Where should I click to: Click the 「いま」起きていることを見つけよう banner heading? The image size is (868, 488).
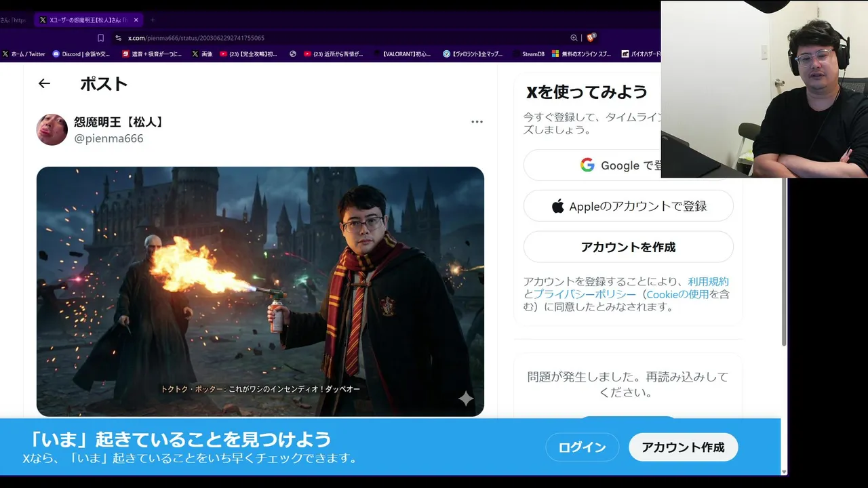click(x=180, y=439)
